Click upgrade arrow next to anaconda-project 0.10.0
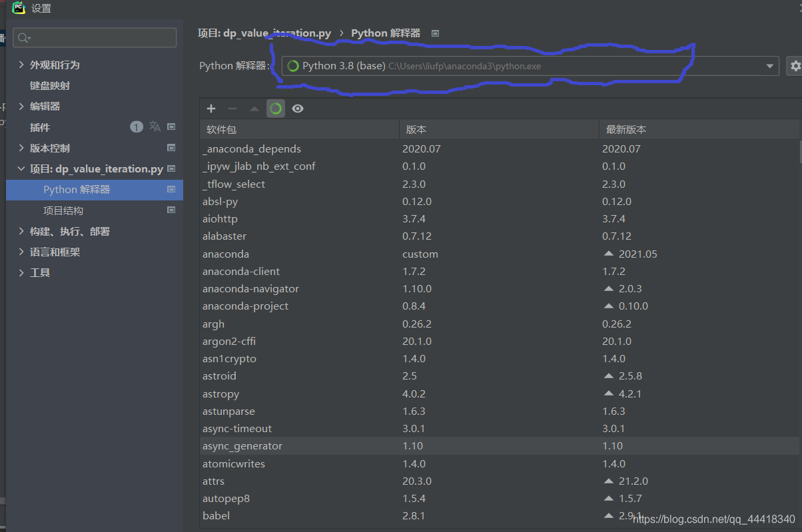802x532 pixels. click(x=608, y=306)
